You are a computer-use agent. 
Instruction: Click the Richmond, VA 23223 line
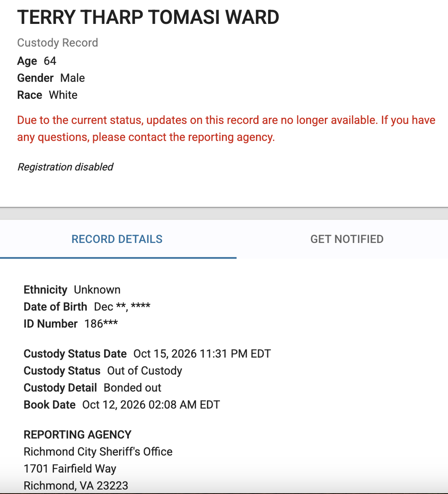pos(76,485)
